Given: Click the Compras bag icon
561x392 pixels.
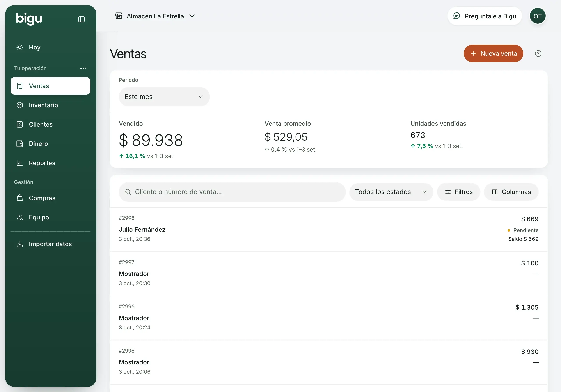Looking at the screenshot, I should pos(20,198).
